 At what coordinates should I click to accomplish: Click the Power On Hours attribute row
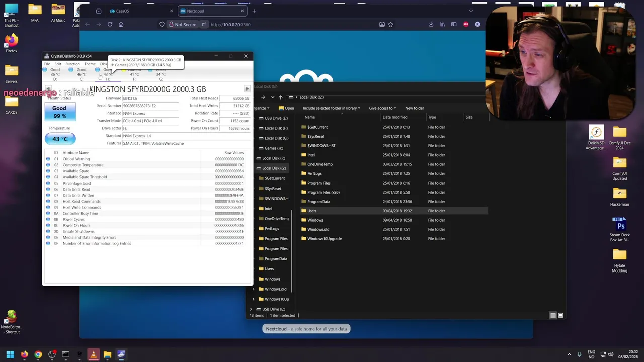pos(145,225)
